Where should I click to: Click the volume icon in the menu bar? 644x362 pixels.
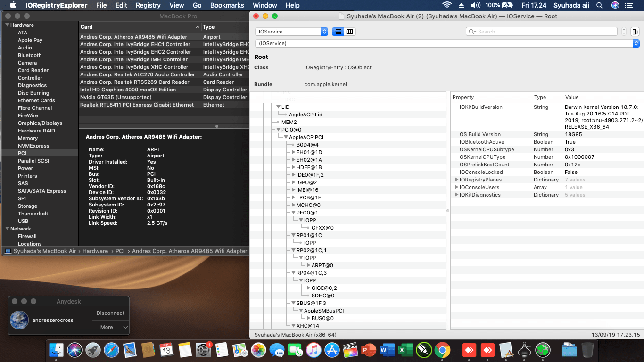click(475, 5)
